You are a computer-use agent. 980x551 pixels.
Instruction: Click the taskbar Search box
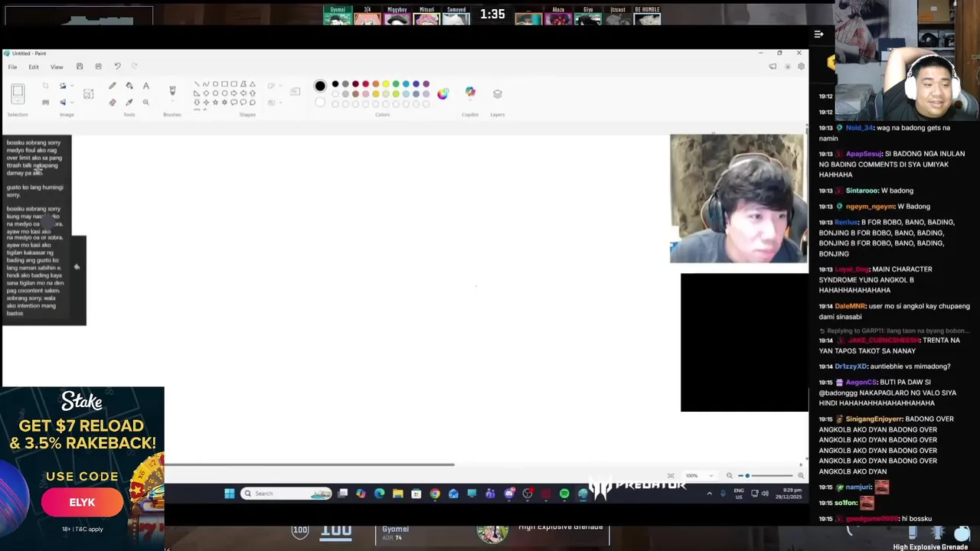pyautogui.click(x=286, y=494)
